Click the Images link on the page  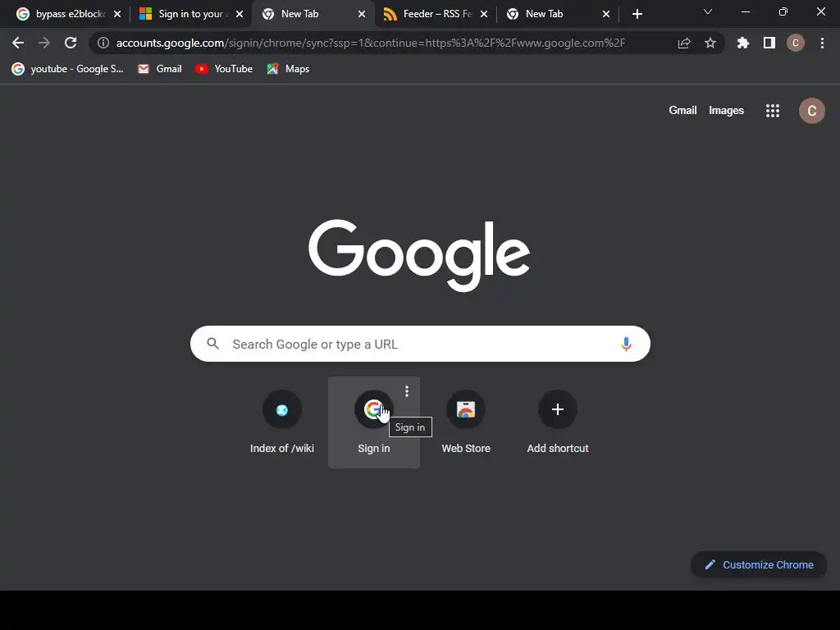726,111
